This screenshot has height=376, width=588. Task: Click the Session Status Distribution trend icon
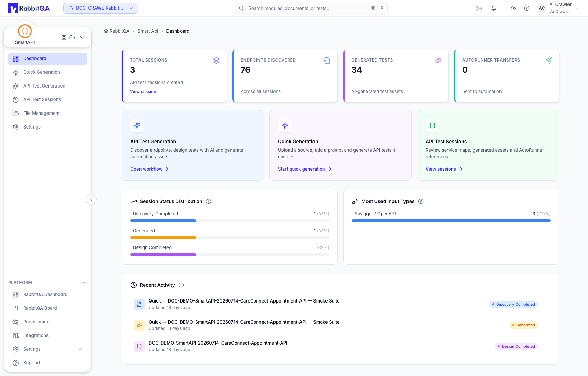tap(134, 202)
